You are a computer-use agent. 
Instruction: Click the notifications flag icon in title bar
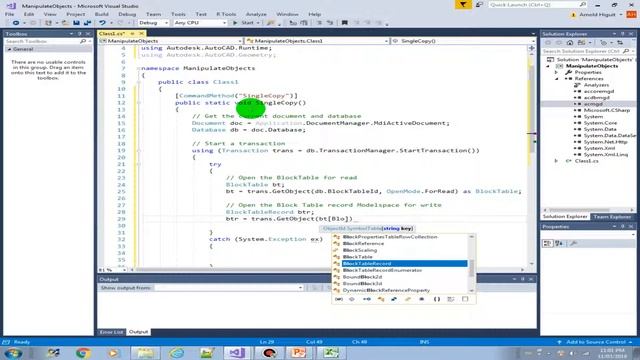[x=463, y=4]
